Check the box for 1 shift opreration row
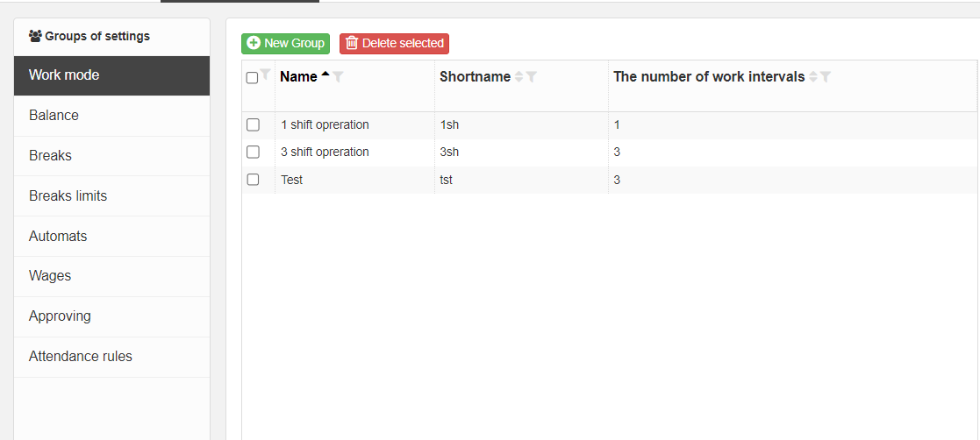Image resolution: width=980 pixels, height=440 pixels. (253, 124)
